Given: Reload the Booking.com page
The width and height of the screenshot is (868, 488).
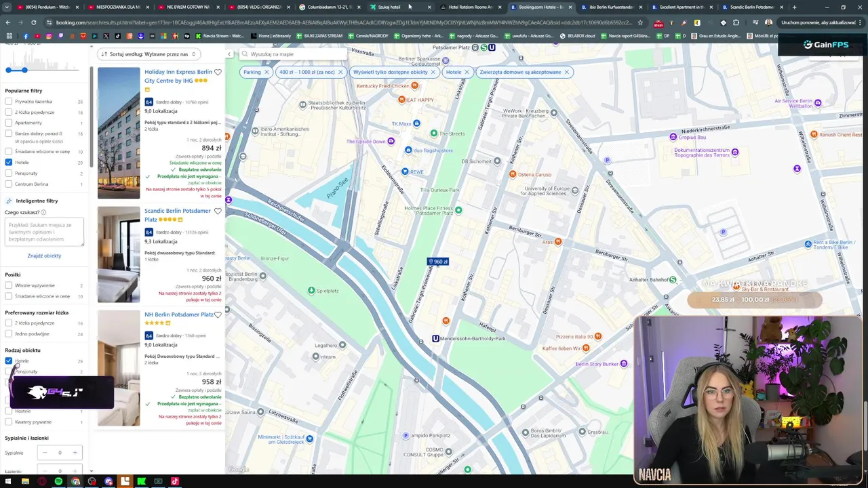Looking at the screenshot, I should click(33, 22).
